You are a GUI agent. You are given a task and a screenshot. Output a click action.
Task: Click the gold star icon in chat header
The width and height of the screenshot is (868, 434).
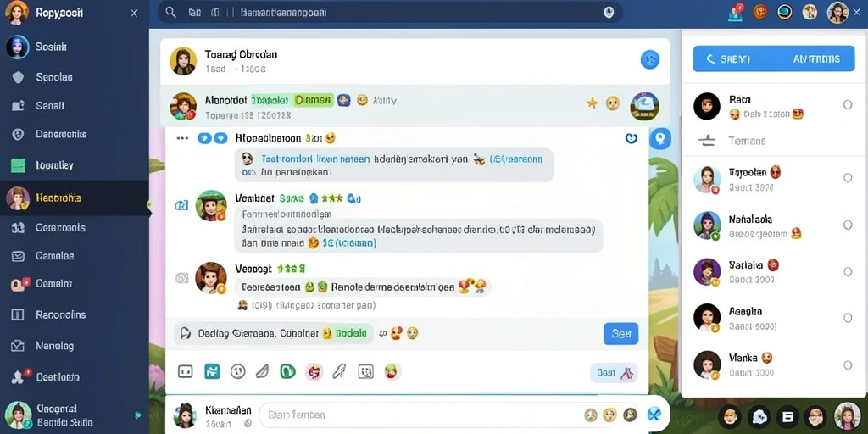point(592,103)
